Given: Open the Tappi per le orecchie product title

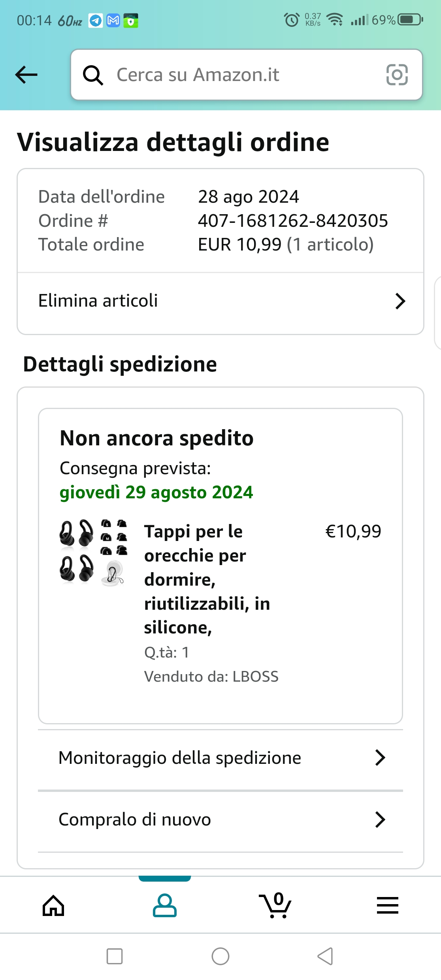Looking at the screenshot, I should 207,579.
